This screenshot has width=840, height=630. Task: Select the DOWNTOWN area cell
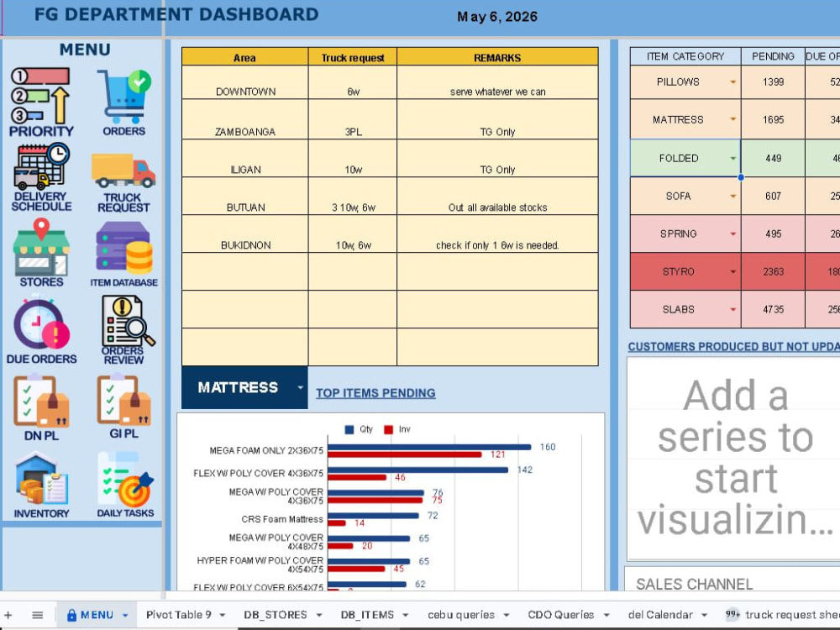[244, 82]
